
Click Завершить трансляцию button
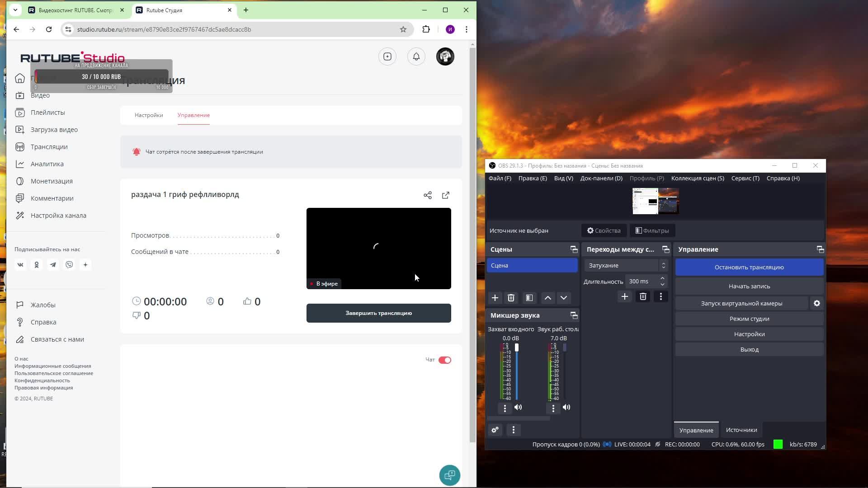379,313
